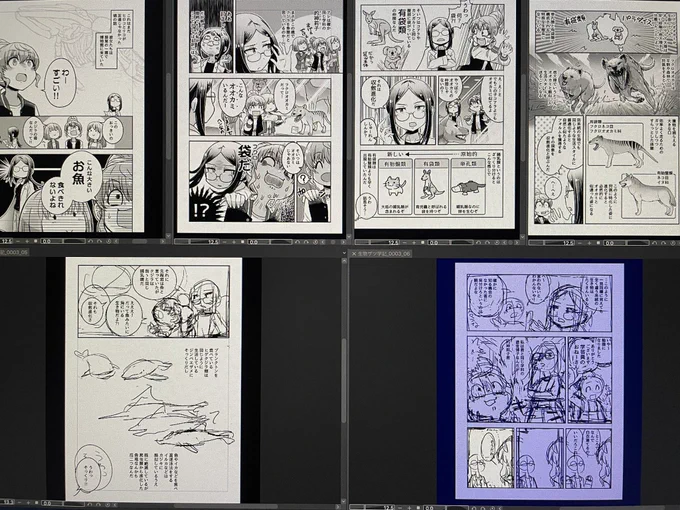Reset rotation in the wolf 袋だ page window
The height and width of the screenshot is (510, 680).
tap(315, 242)
